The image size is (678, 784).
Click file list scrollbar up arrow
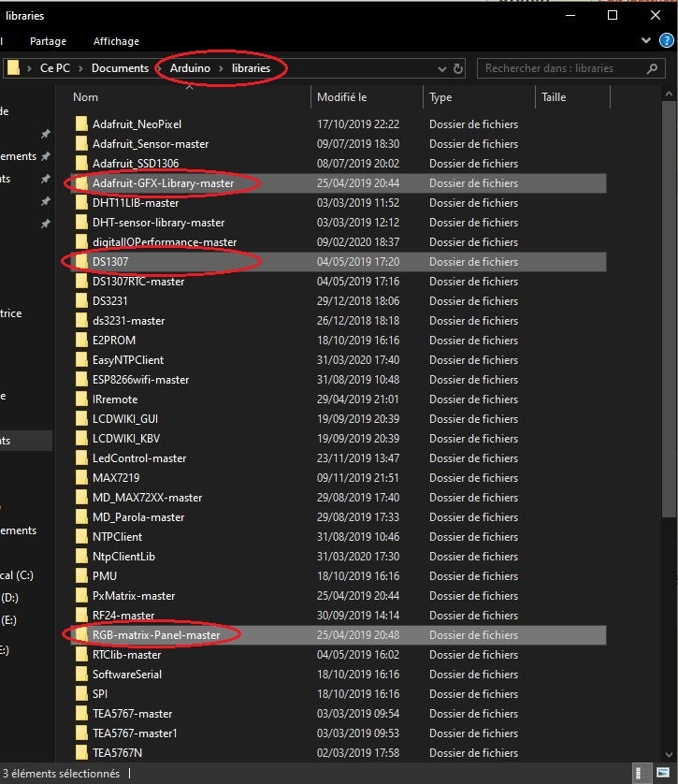click(x=669, y=94)
